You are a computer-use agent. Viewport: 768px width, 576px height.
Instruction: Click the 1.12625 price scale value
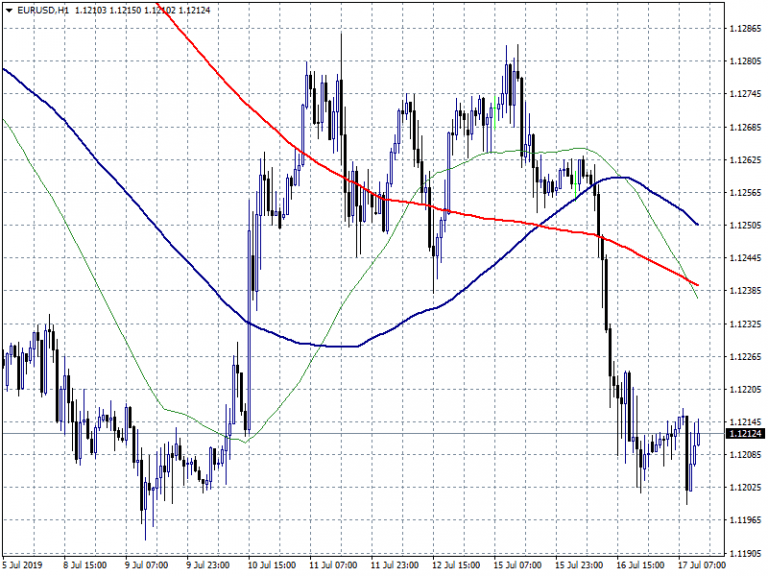click(x=743, y=160)
